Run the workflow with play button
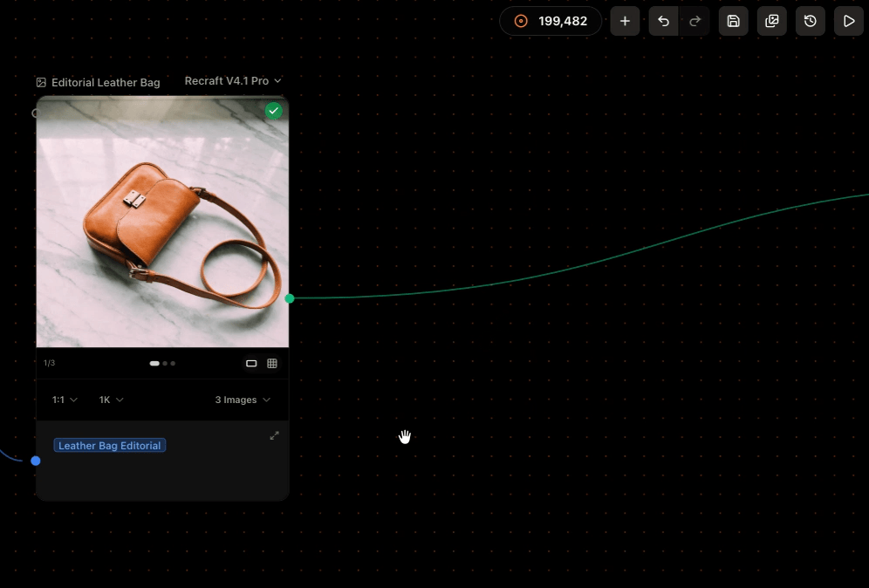The height and width of the screenshot is (588, 869). [x=848, y=21]
